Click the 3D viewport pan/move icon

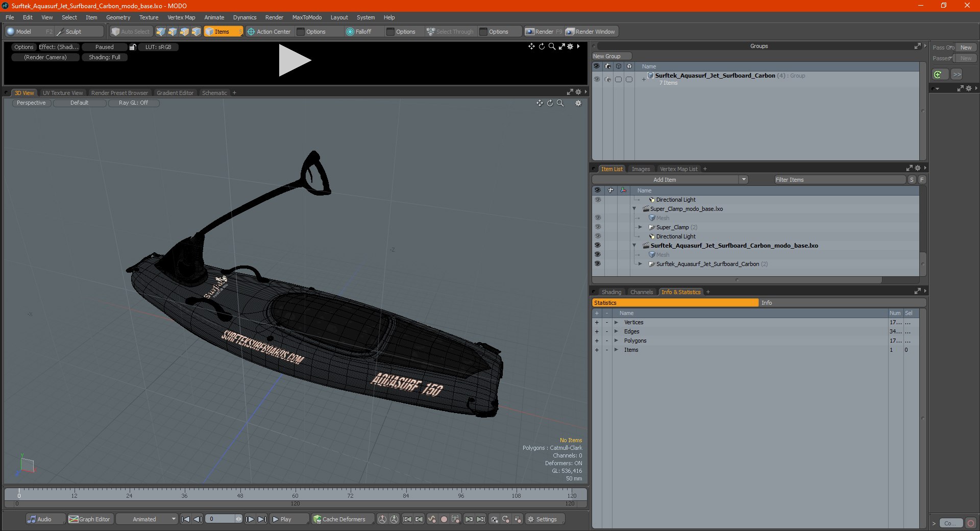540,103
